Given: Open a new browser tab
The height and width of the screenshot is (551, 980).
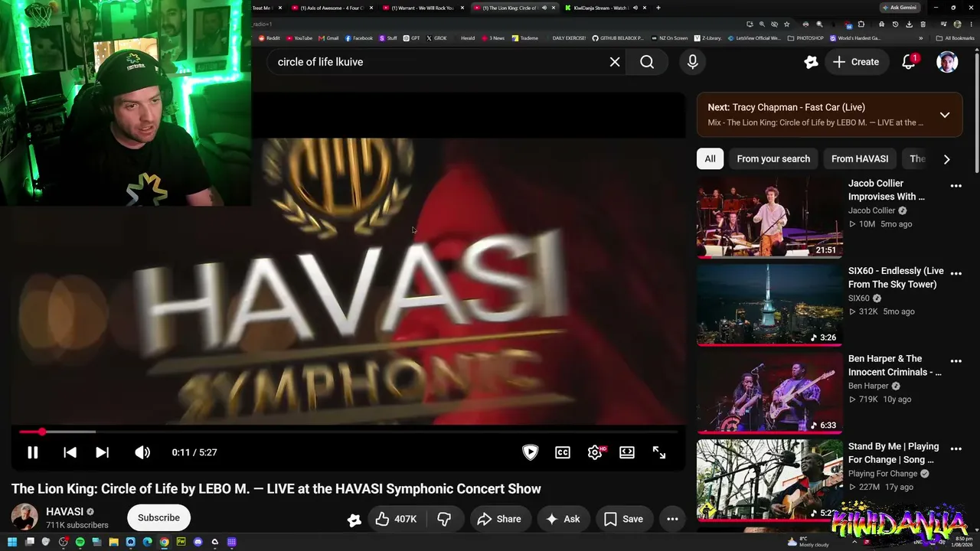Looking at the screenshot, I should point(658,8).
